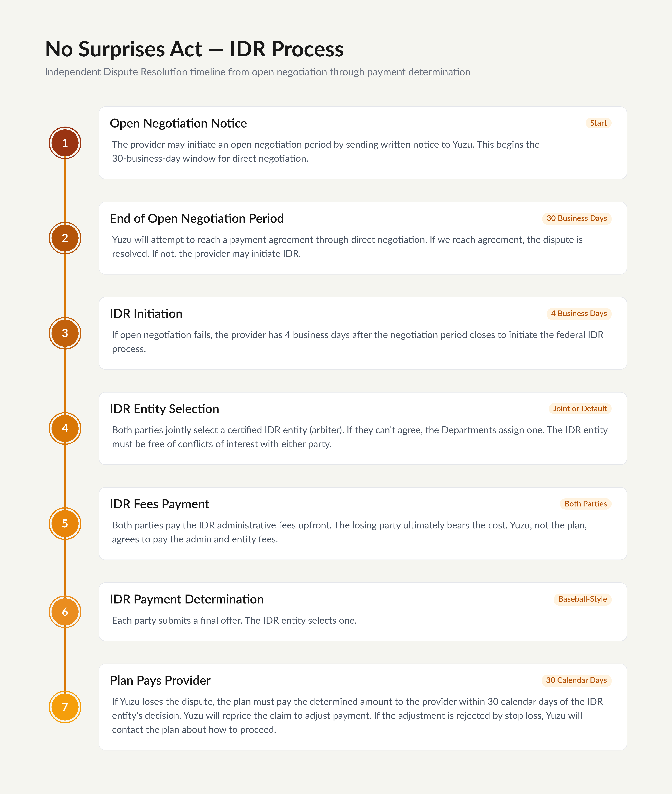
Task: Click the step 3 numbered circle
Action: pos(65,333)
